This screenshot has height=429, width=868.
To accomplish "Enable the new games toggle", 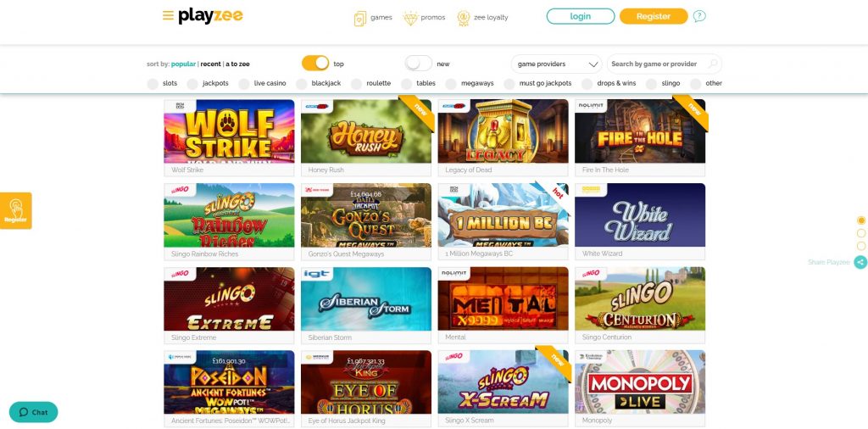I will click(x=419, y=63).
